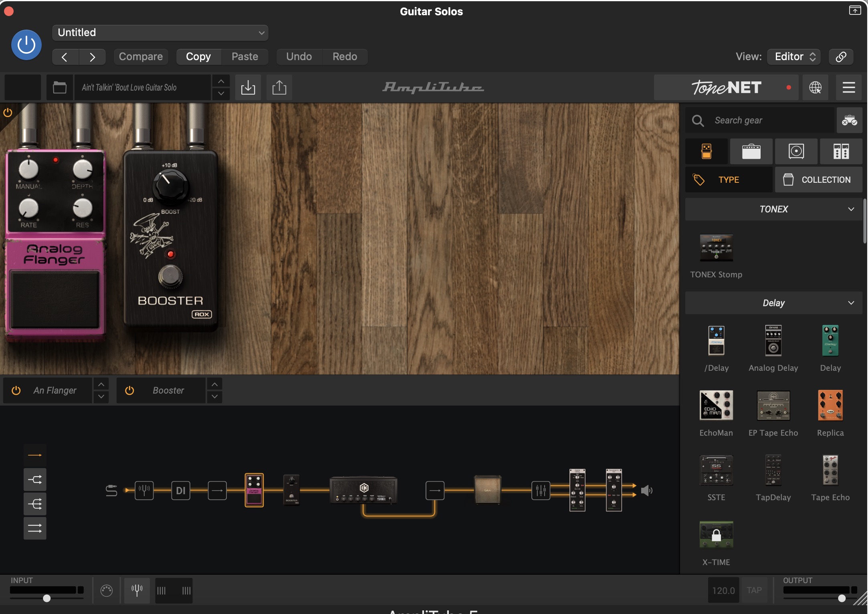868x614 pixels.
Task: Go to previous preset with left arrow
Action: pos(65,57)
